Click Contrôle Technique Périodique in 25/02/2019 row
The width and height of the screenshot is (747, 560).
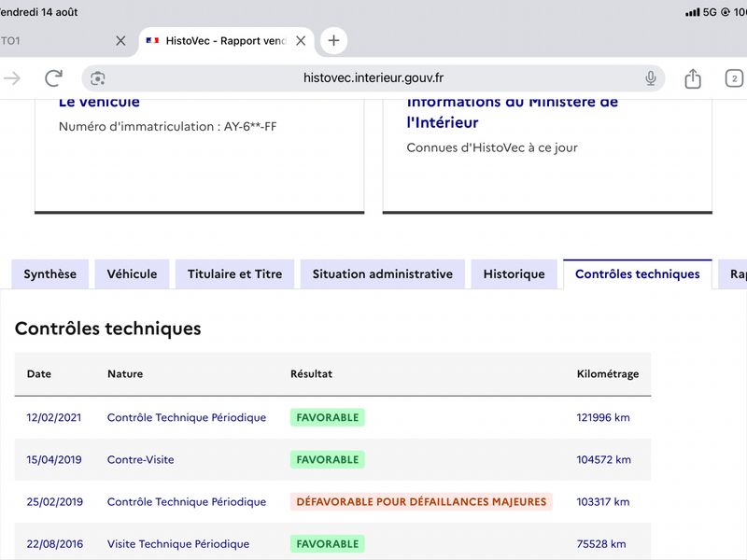[187, 501]
